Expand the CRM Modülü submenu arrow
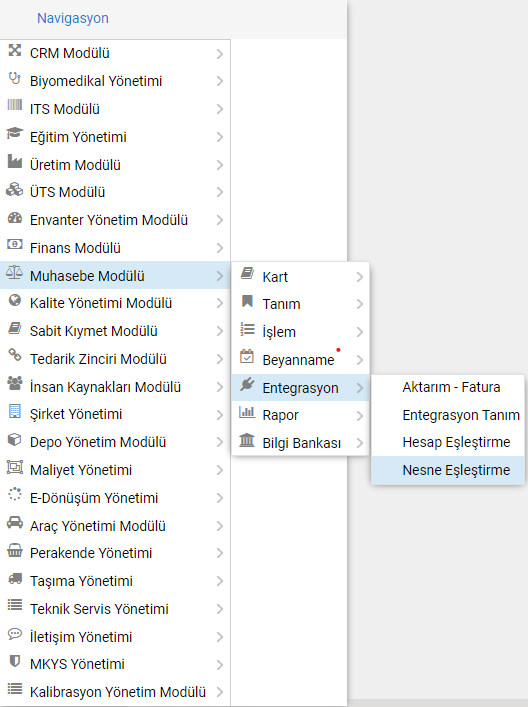Image resolution: width=528 pixels, height=707 pixels. coord(220,54)
